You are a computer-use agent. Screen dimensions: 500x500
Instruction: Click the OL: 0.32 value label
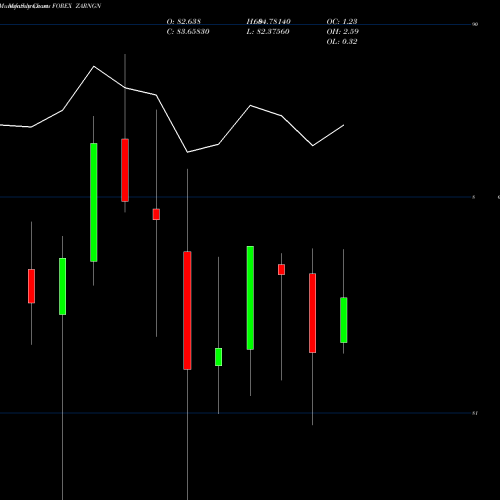coord(342,41)
